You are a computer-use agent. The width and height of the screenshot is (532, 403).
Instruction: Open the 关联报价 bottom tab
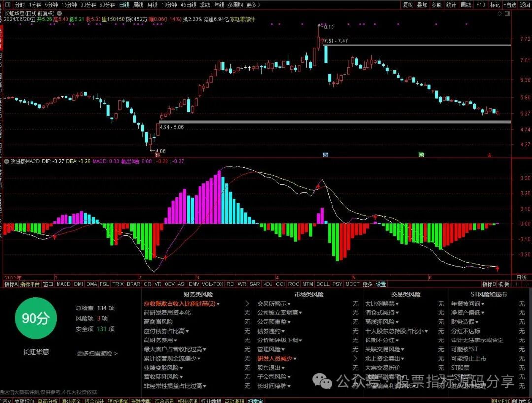[x=25, y=401]
